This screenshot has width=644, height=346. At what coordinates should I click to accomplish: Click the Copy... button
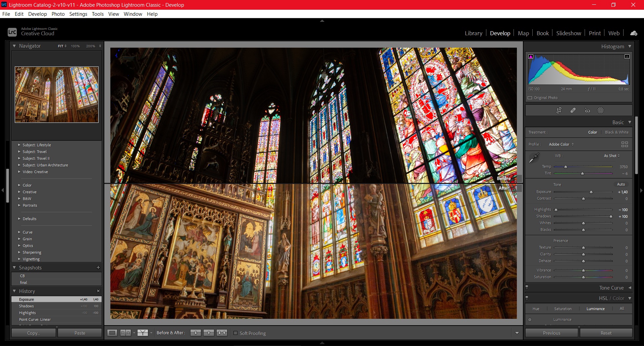pos(34,333)
